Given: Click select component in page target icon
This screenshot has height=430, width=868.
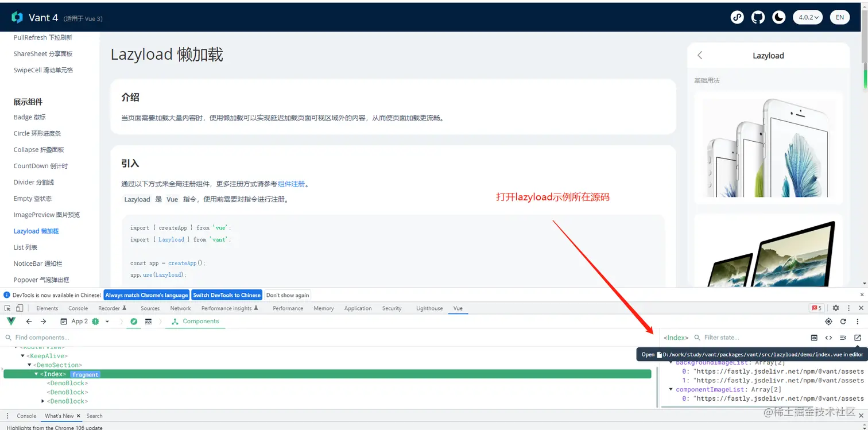Looking at the screenshot, I should [x=828, y=321].
